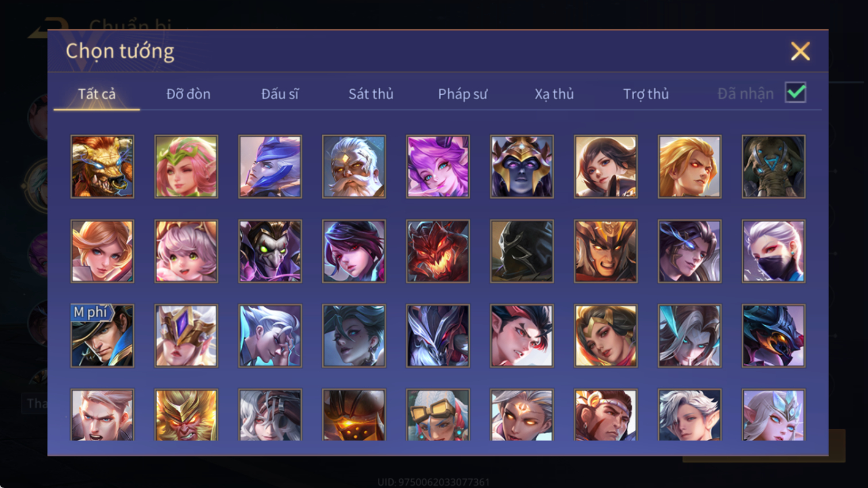
Task: Select the free-trial hero with black hat
Action: click(x=102, y=336)
